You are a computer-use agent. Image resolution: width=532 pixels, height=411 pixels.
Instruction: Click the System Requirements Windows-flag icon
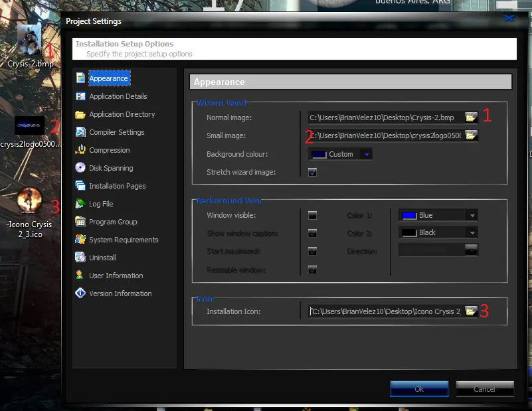80,240
